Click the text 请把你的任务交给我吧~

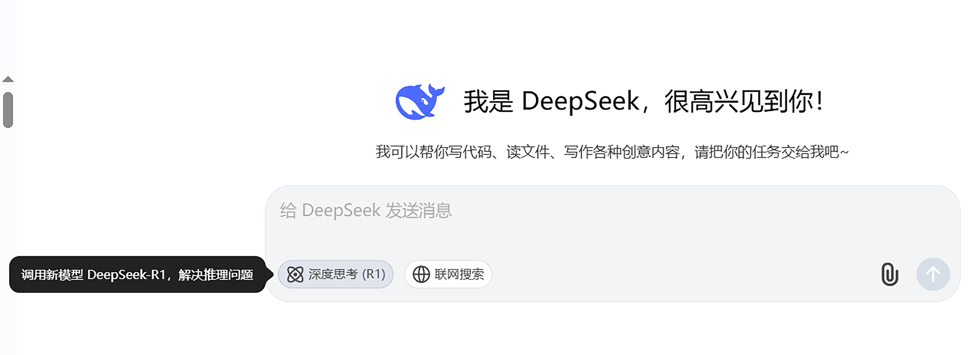[771, 152]
